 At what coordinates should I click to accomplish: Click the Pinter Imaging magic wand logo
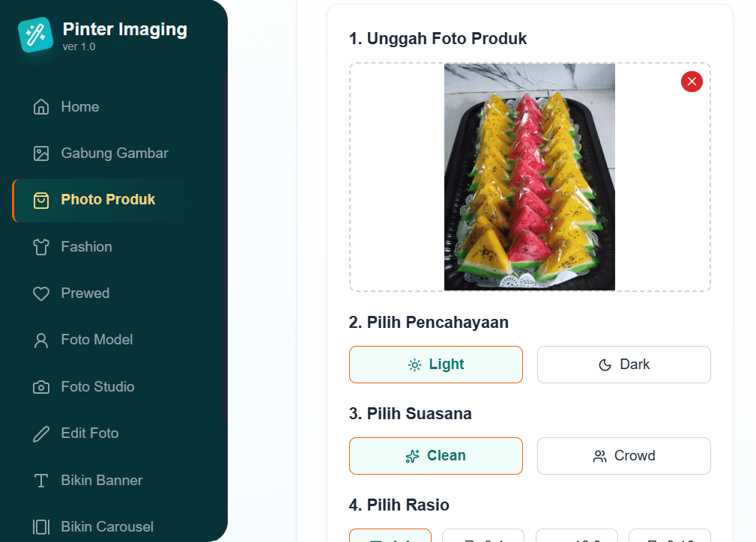tap(35, 34)
